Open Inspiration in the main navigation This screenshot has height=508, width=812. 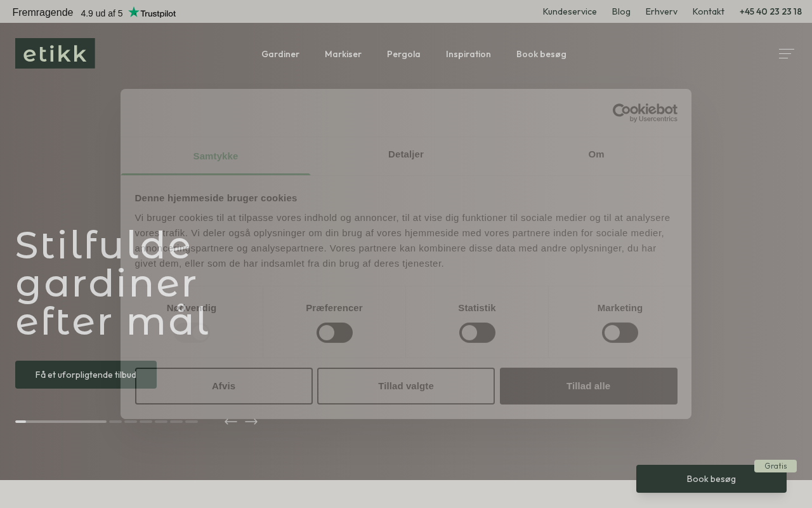(468, 54)
